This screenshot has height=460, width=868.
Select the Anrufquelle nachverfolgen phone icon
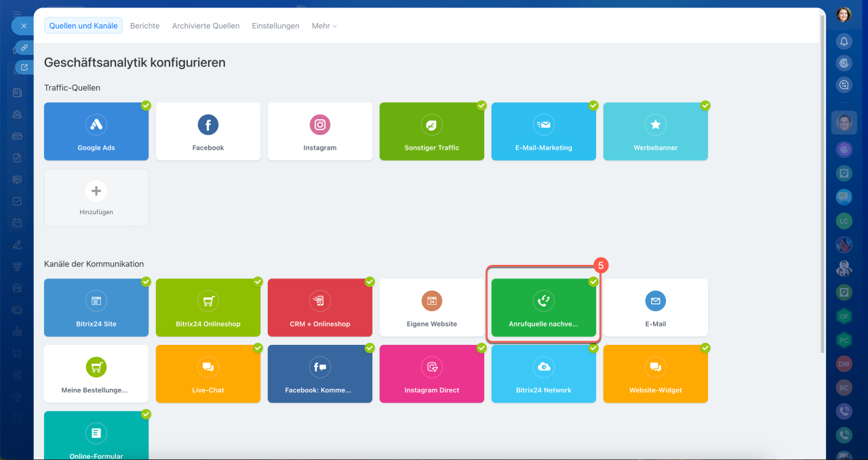click(543, 301)
